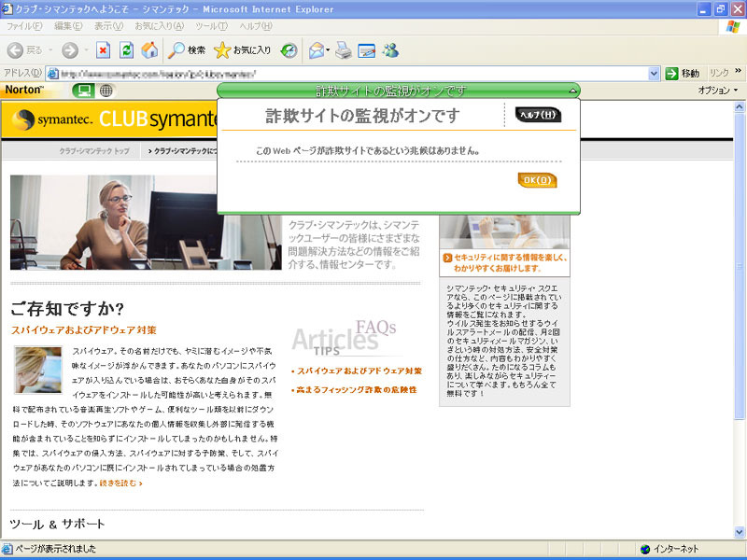Stop page loading with red X icon
Image resolution: width=747 pixels, height=560 pixels.
pyautogui.click(x=103, y=50)
